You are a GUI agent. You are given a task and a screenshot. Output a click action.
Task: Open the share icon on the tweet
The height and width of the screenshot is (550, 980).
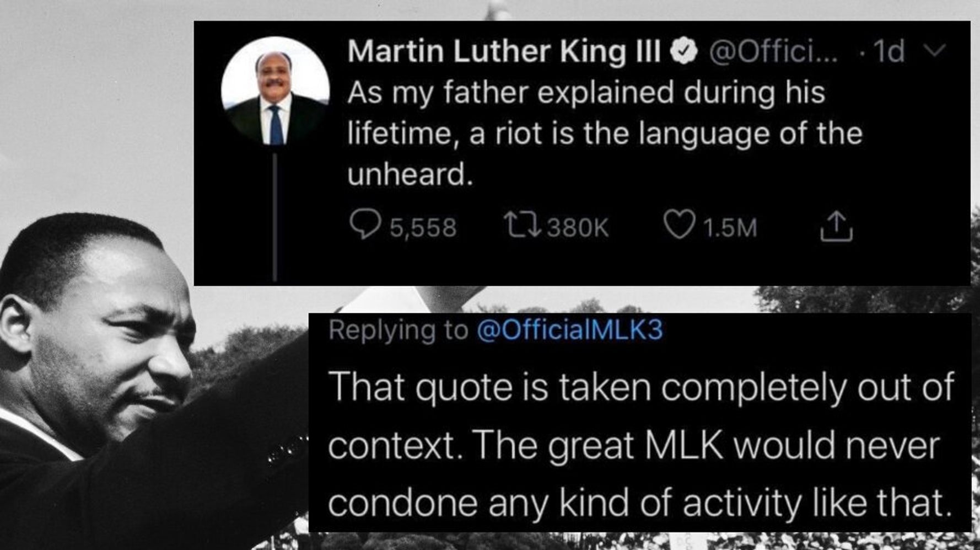(x=836, y=226)
